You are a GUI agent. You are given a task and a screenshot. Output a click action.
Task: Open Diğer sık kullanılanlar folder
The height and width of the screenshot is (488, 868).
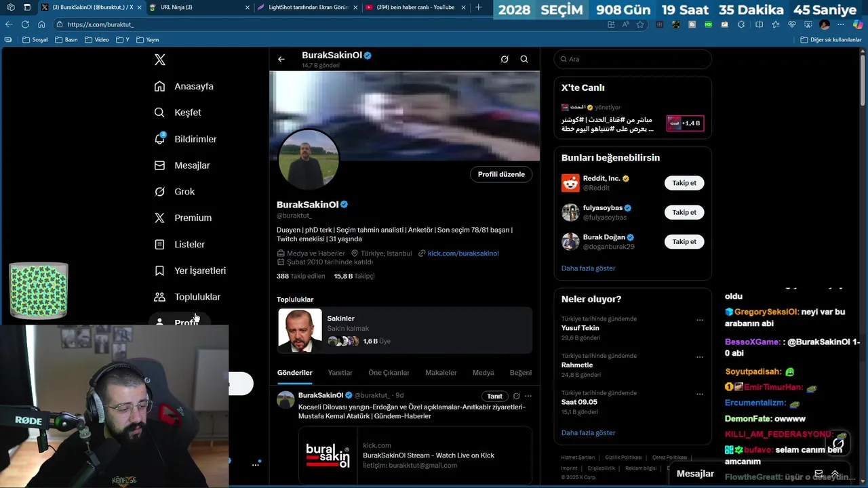point(831,40)
